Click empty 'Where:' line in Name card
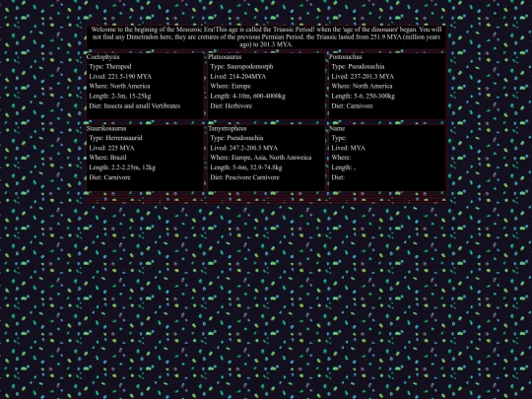 [341, 158]
